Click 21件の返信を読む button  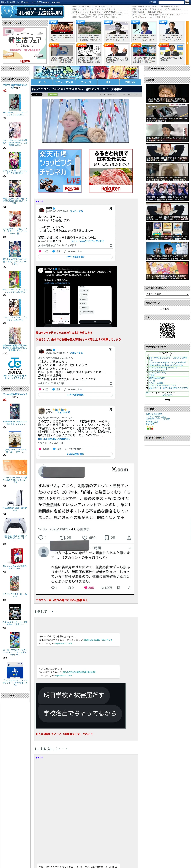tap(75, 395)
